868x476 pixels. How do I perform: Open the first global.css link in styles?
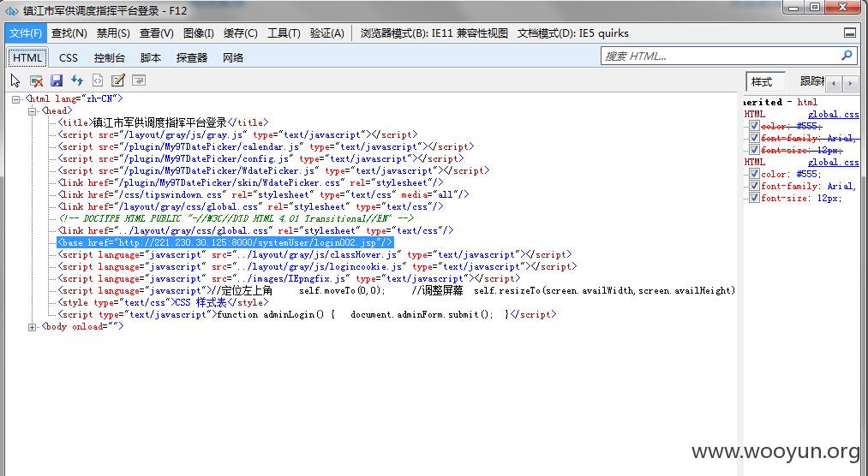pos(834,115)
